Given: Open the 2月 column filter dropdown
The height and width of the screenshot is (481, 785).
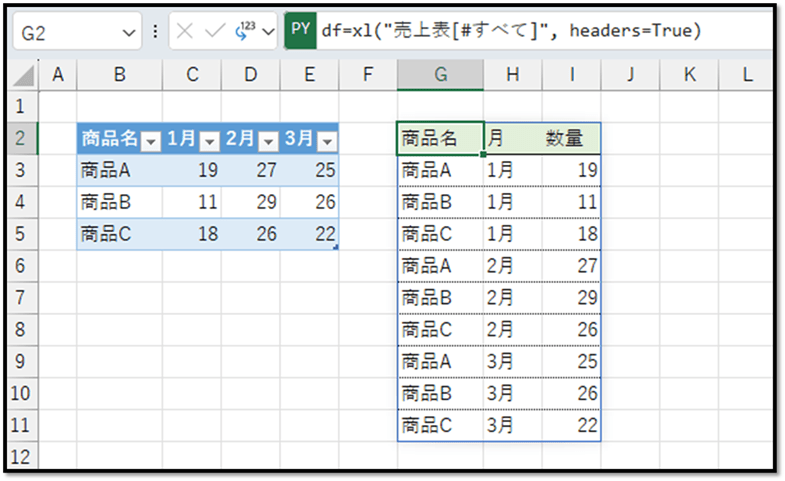Looking at the screenshot, I should (x=269, y=141).
